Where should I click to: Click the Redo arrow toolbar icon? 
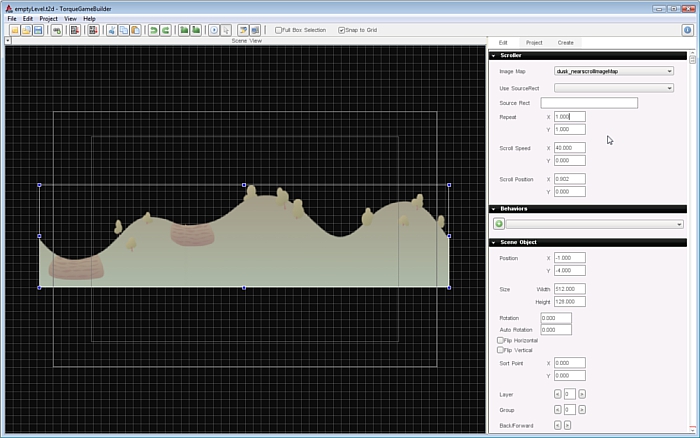click(x=165, y=30)
